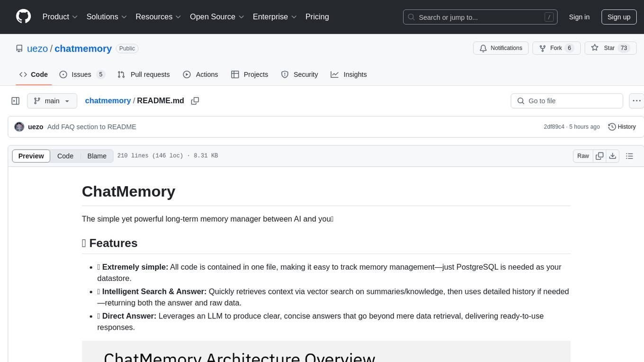
Task: Select the Blame view
Action: pyautogui.click(x=97, y=156)
